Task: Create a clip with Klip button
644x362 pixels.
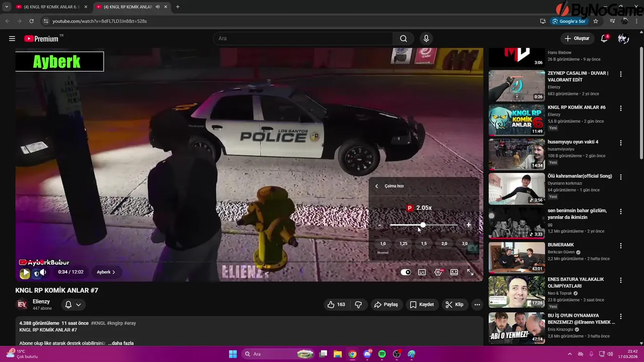Action: click(454, 305)
